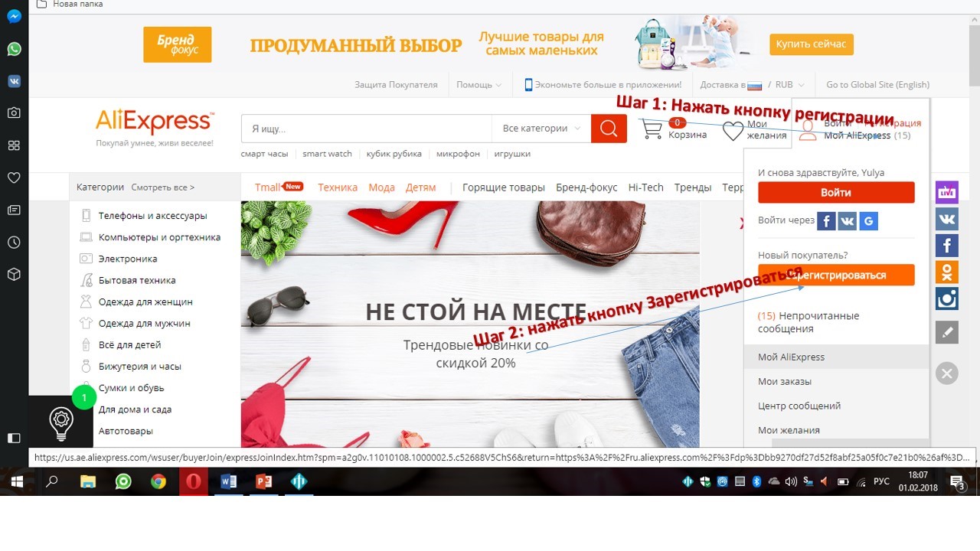Sign in via Google icon
980x551 pixels.
tap(868, 221)
